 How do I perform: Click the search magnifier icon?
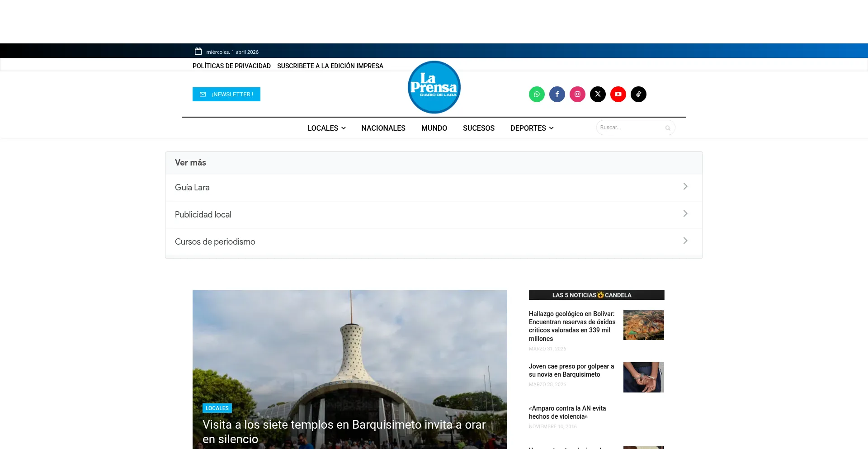[668, 128]
